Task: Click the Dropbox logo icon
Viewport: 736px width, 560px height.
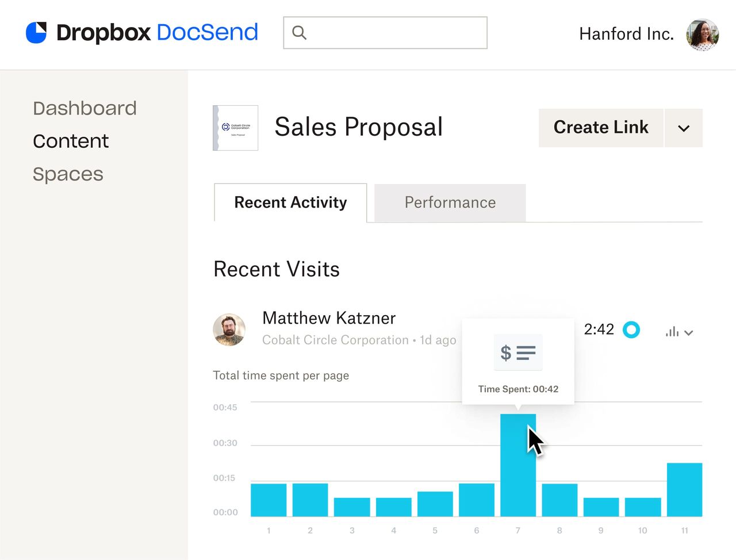Action: click(36, 33)
